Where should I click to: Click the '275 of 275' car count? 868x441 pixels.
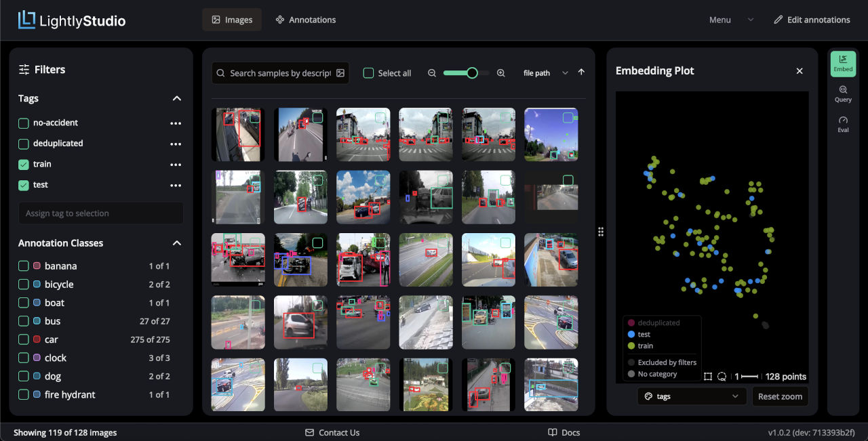pyautogui.click(x=150, y=339)
